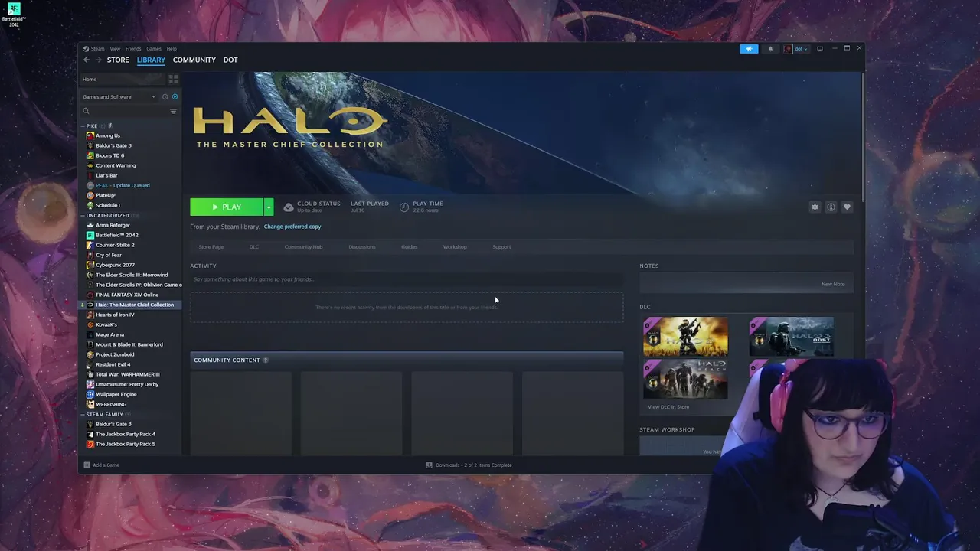The width and height of the screenshot is (980, 551).
Task: Switch to Big Picture mode icon
Action: (820, 49)
